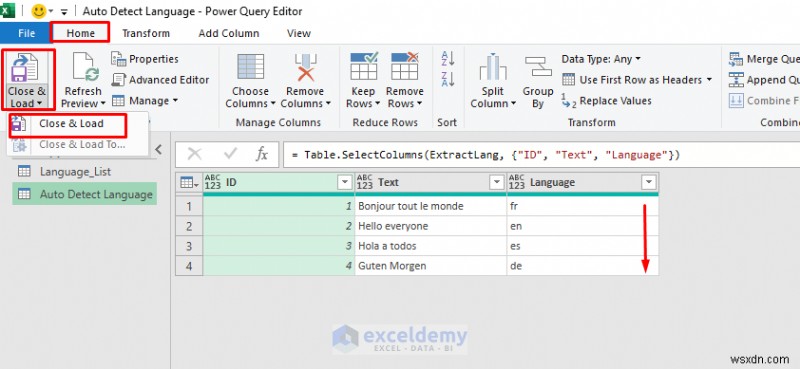Click row header number 4
800x369 pixels.
[189, 266]
